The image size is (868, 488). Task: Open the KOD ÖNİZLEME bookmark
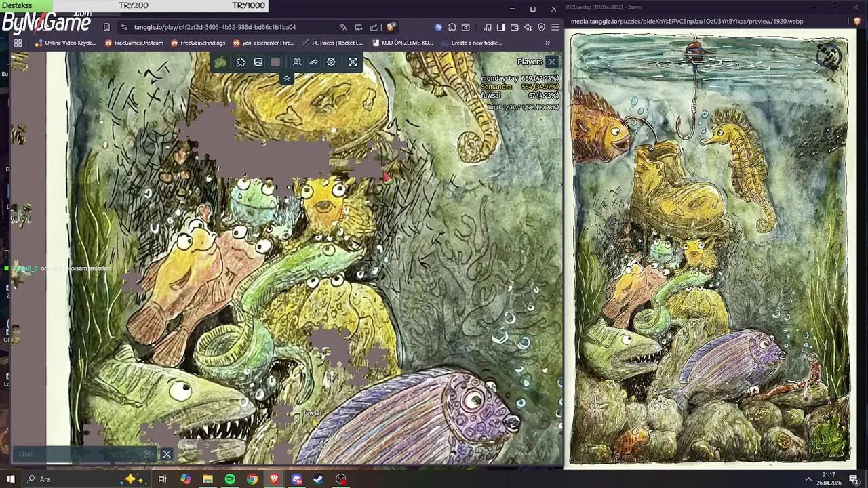(403, 43)
